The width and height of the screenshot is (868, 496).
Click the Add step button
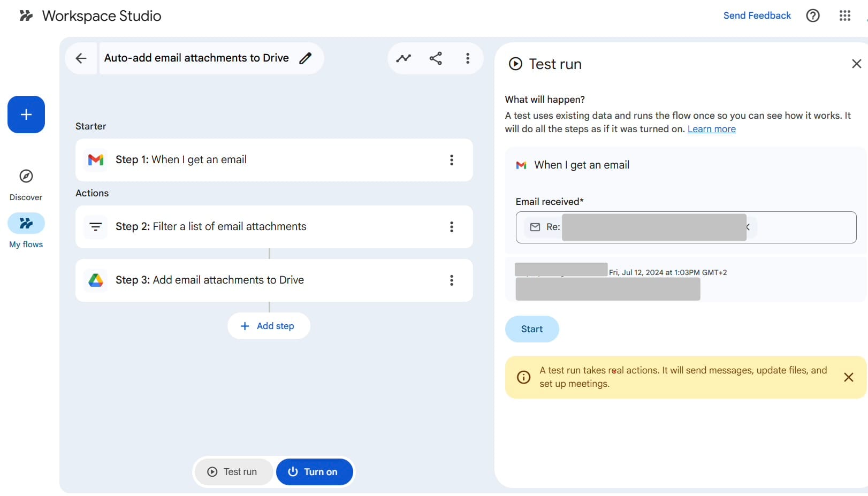(269, 326)
